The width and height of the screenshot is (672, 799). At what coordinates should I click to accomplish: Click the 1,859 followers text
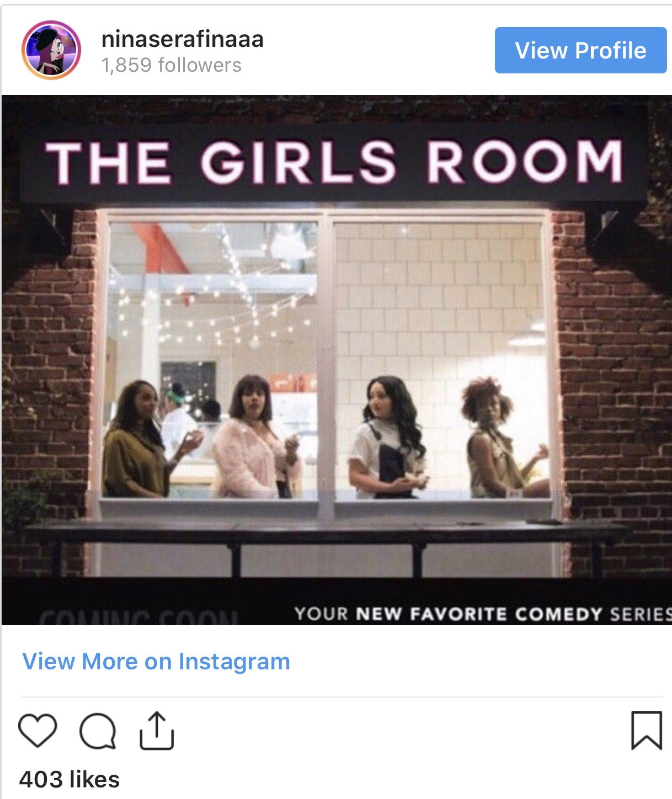(172, 65)
